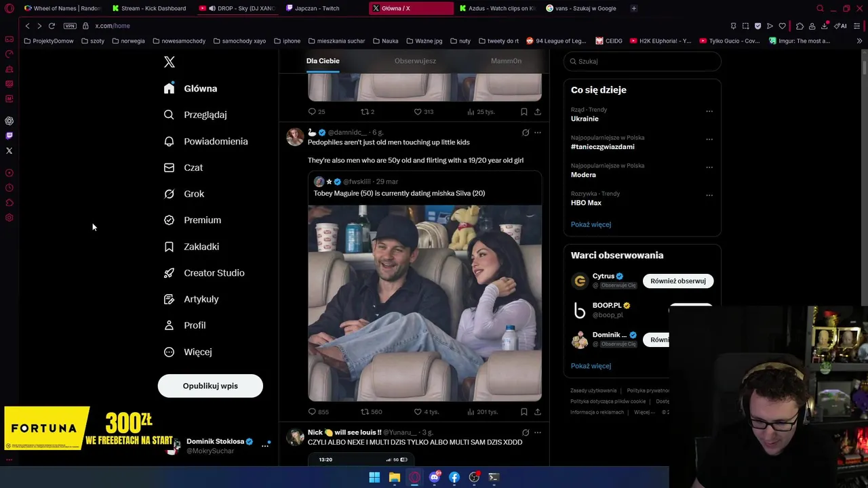The width and height of the screenshot is (868, 488).
Task: Open @fwskiiii quoted post author
Action: (x=357, y=182)
